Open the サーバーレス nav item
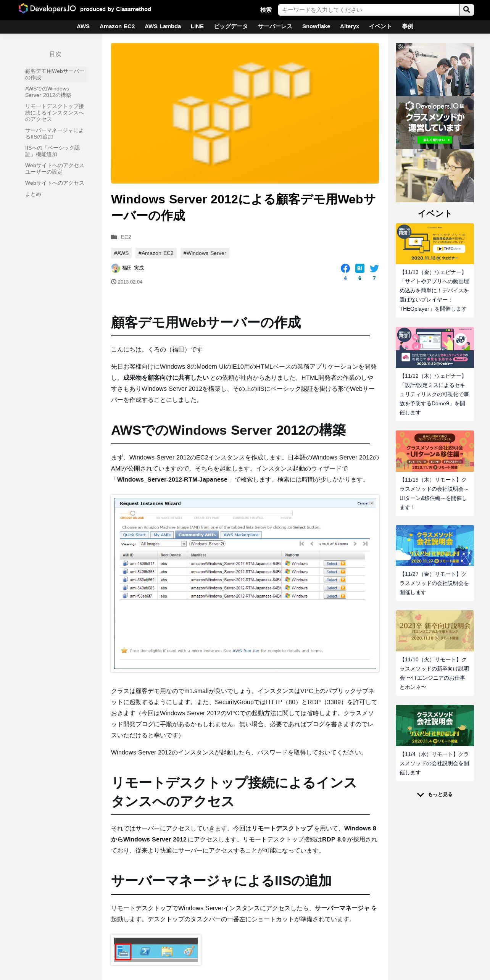The width and height of the screenshot is (490, 980). pyautogui.click(x=275, y=26)
